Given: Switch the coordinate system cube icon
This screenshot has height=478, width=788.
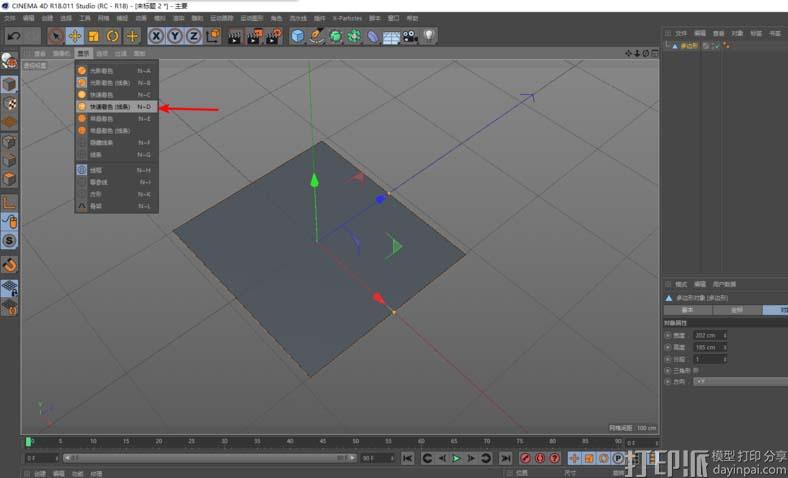Looking at the screenshot, I should click(213, 36).
